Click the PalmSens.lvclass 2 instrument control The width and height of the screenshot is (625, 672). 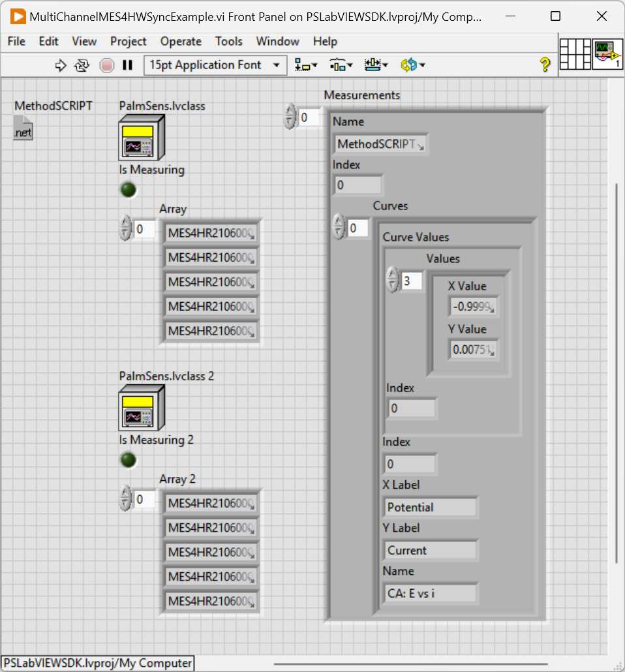point(142,408)
